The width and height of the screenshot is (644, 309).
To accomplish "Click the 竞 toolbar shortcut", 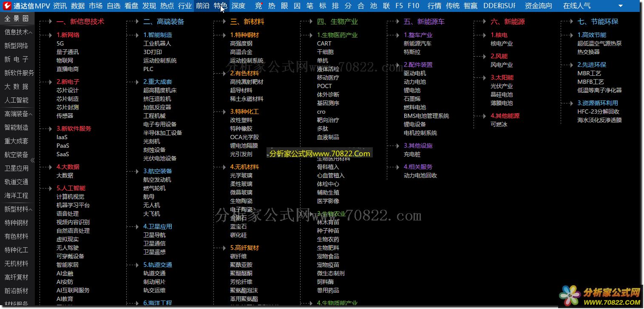I will point(258,6).
